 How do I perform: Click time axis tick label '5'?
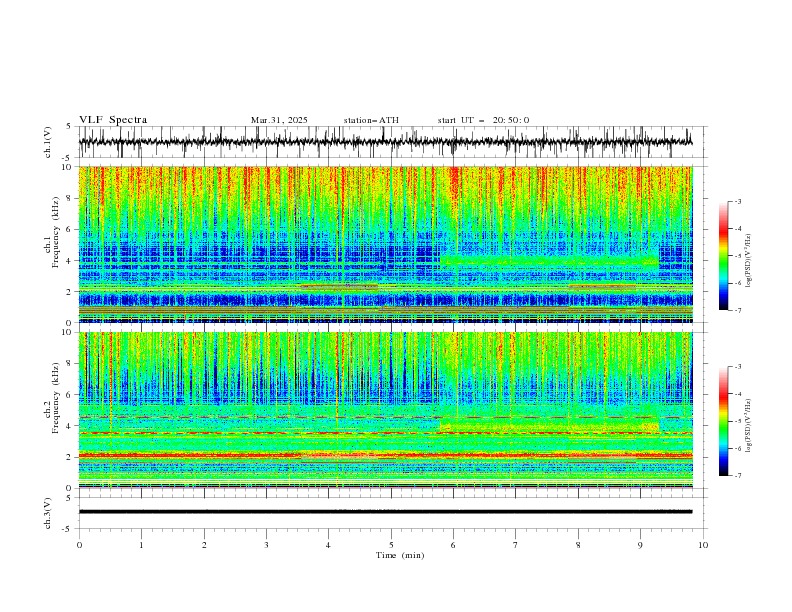391,545
